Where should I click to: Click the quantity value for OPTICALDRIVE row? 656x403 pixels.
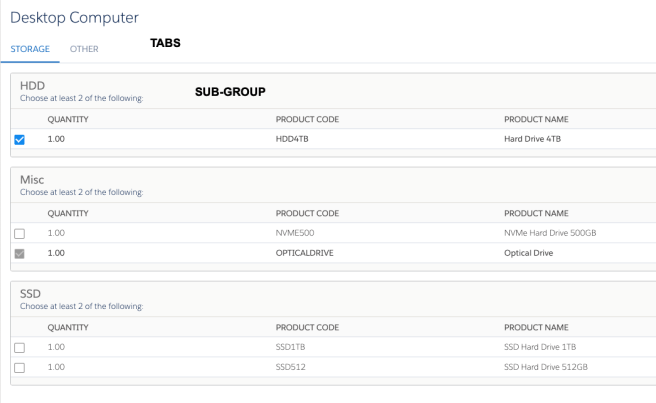coord(56,253)
